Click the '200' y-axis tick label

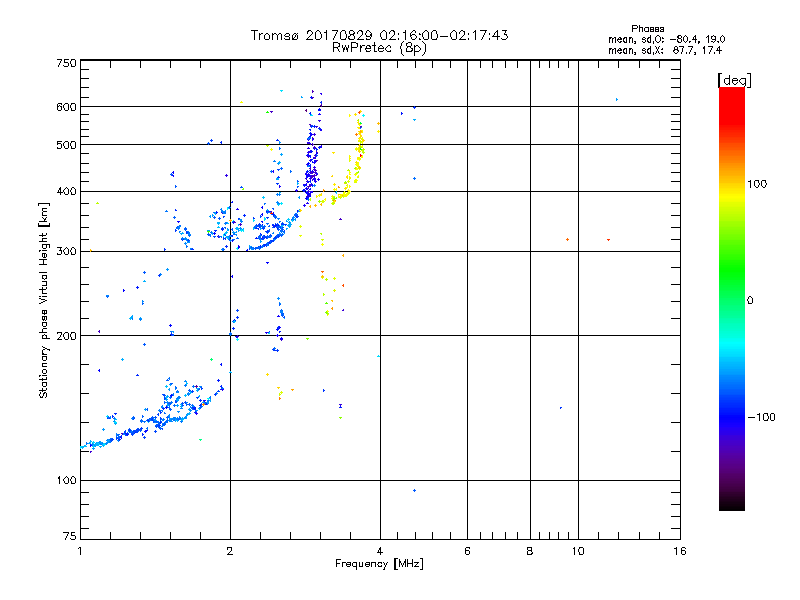66,336
